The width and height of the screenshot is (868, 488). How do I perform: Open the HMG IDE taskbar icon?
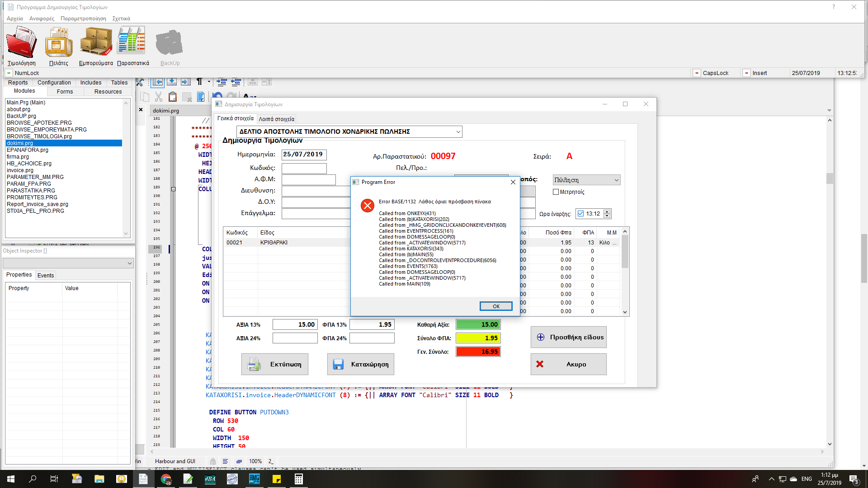tap(255, 479)
